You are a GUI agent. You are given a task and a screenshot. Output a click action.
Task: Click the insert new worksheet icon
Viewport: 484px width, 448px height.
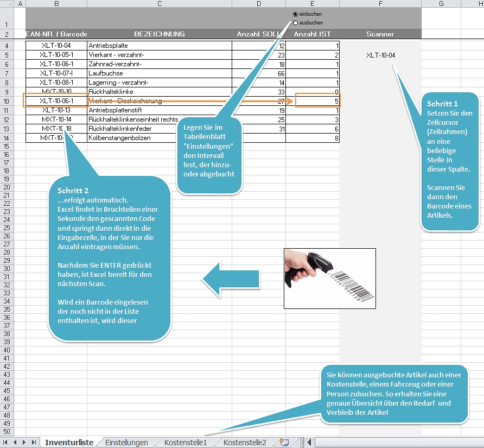point(284,443)
